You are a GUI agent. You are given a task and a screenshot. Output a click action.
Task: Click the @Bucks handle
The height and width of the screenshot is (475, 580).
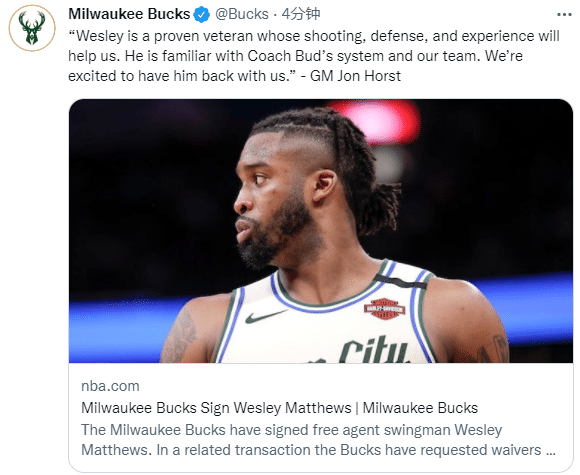click(242, 14)
